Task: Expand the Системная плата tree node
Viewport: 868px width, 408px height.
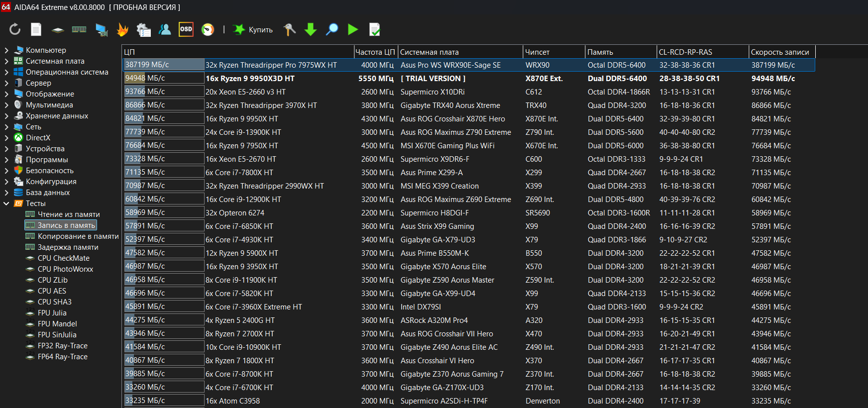Action: tap(6, 61)
